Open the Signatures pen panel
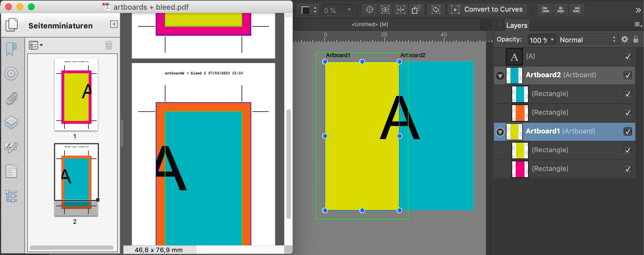Image resolution: width=644 pixels, height=255 pixels. [x=11, y=147]
